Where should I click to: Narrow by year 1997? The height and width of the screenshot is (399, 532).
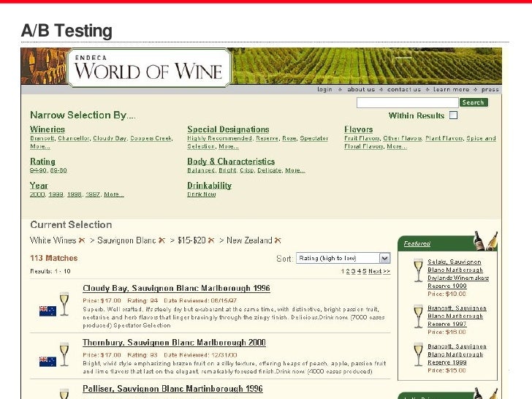[93, 194]
